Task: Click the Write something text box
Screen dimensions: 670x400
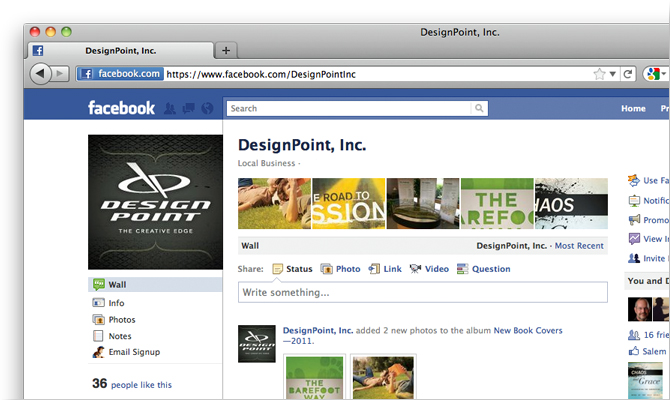Action: (423, 292)
